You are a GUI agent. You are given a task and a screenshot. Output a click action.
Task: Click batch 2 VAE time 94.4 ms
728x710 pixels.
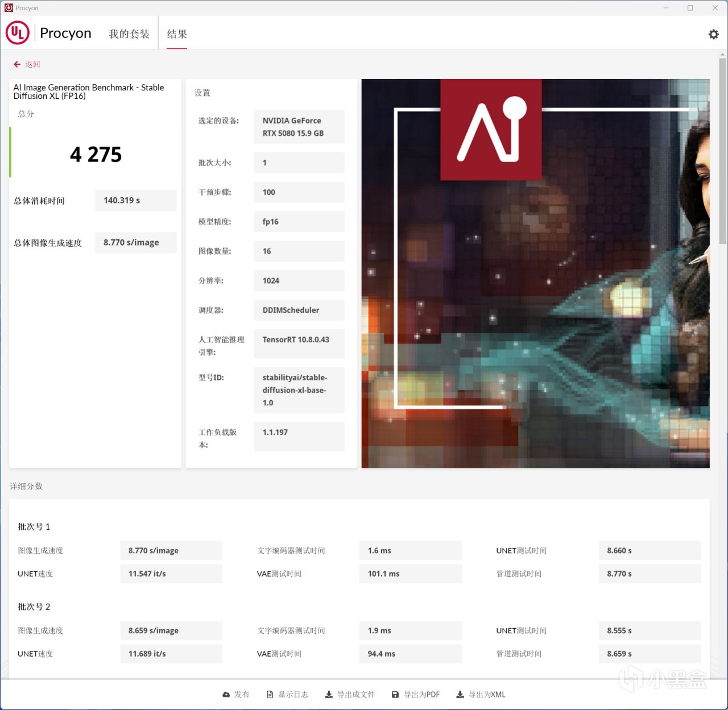tap(411, 654)
